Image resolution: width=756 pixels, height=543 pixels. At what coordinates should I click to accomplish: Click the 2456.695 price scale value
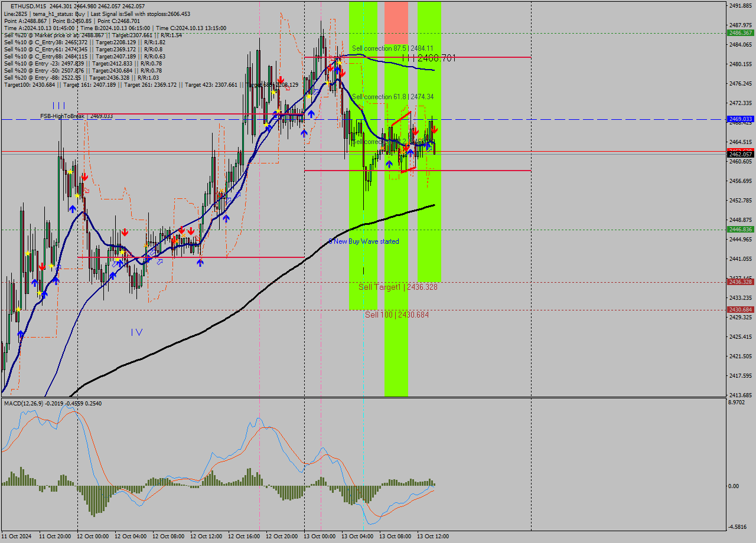pos(741,181)
